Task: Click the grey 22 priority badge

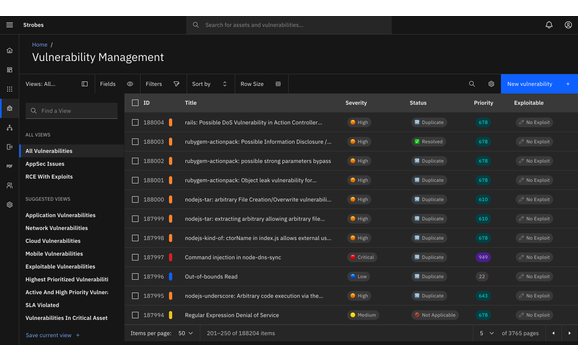Action: (482, 276)
